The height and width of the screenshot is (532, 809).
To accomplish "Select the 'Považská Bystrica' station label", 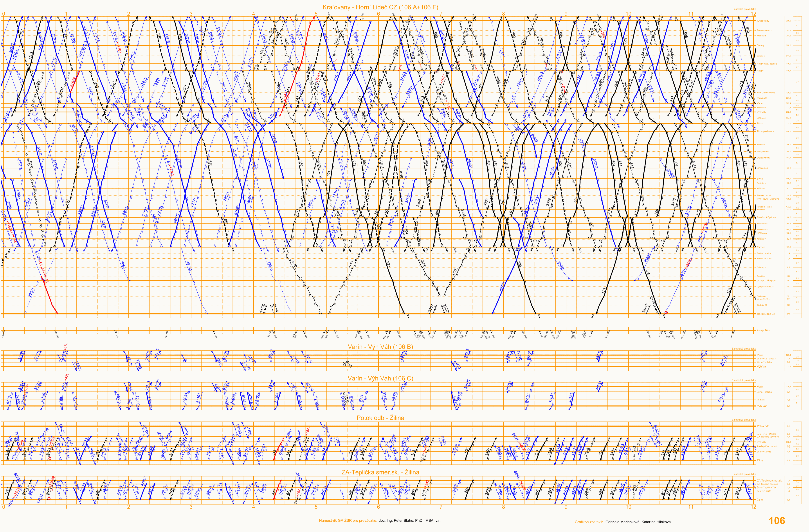I will coord(766,217).
